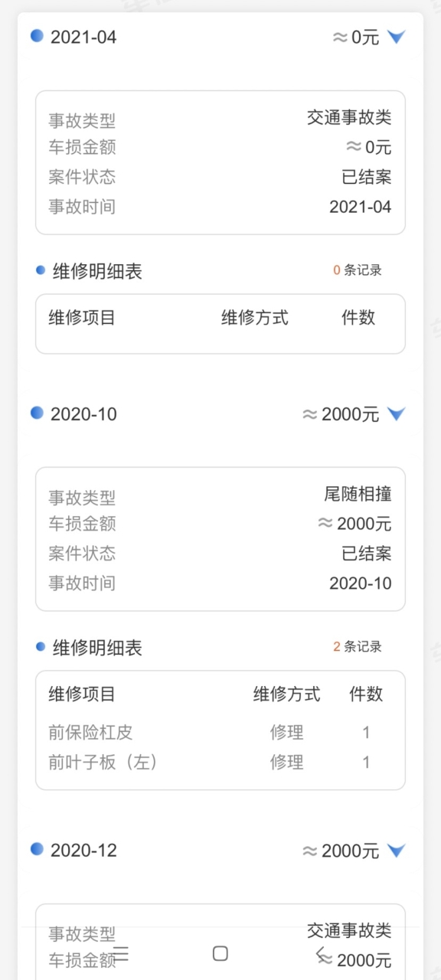The image size is (441, 980).
Task: Click the bullet beside first 维修明细表
Action: 41,269
